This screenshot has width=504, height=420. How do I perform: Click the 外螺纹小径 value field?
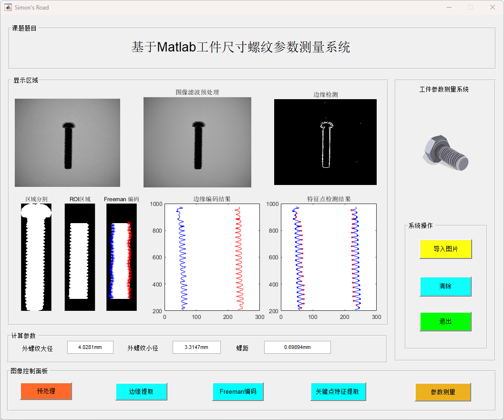(196, 347)
